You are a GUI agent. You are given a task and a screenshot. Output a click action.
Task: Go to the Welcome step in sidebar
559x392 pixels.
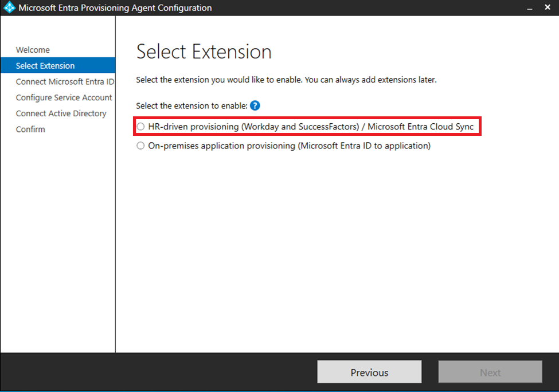point(33,50)
